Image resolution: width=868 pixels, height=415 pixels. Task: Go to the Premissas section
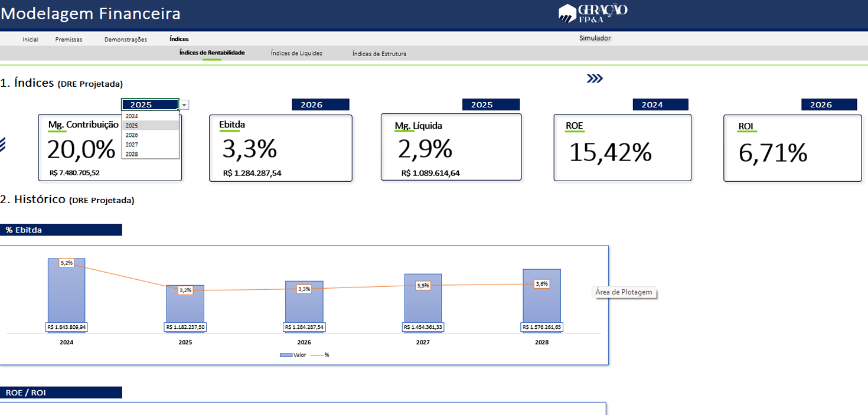coord(68,40)
